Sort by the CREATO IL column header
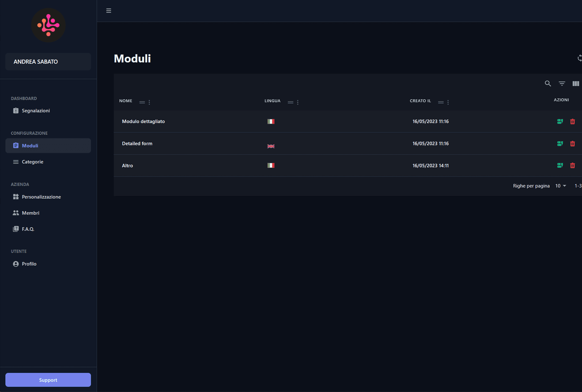Viewport: 582px width, 392px height. click(420, 101)
